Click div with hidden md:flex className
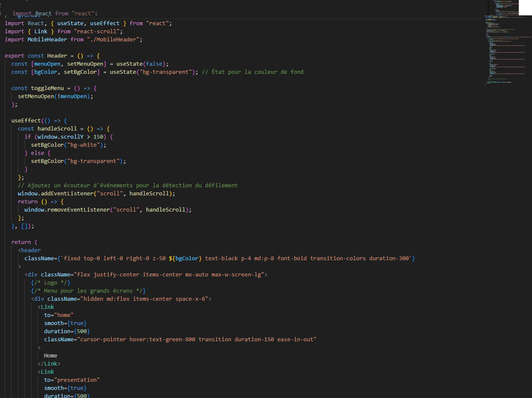The width and height of the screenshot is (532, 398). pos(121,299)
